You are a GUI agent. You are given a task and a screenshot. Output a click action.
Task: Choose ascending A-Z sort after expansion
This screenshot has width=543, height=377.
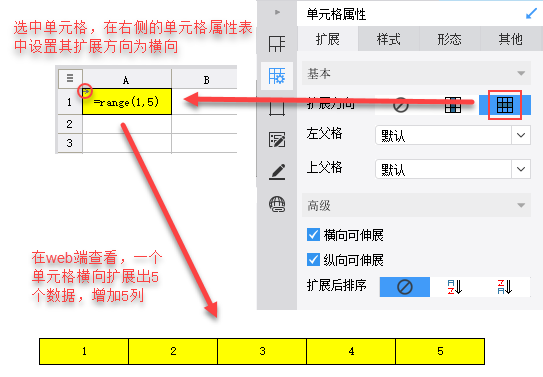455,287
